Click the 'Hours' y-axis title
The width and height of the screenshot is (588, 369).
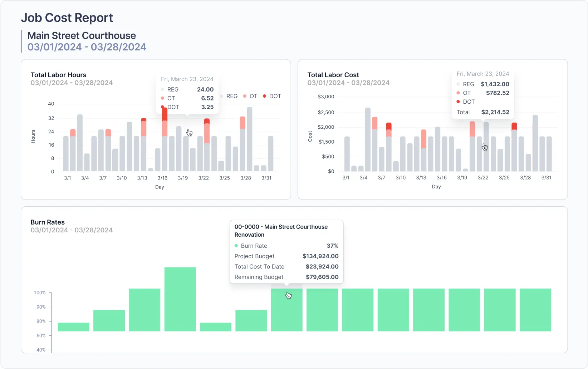[x=33, y=136]
